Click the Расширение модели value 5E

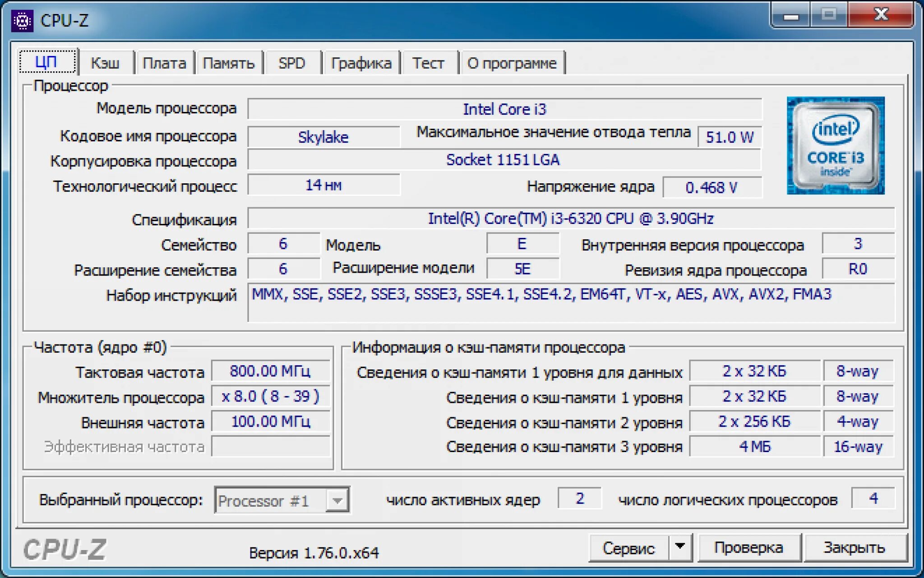point(522,269)
